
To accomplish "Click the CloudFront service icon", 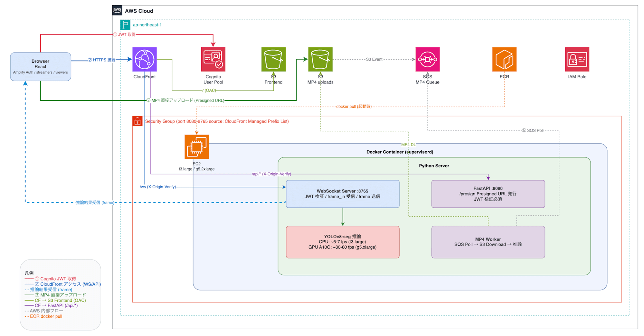I will (x=145, y=59).
